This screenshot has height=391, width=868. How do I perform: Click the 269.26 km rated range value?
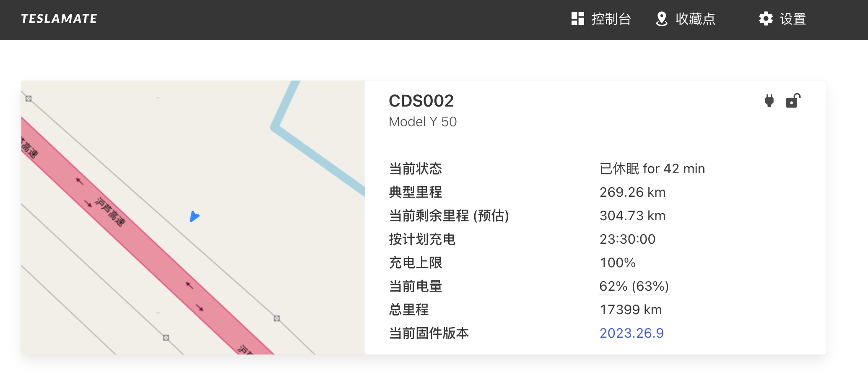(633, 192)
